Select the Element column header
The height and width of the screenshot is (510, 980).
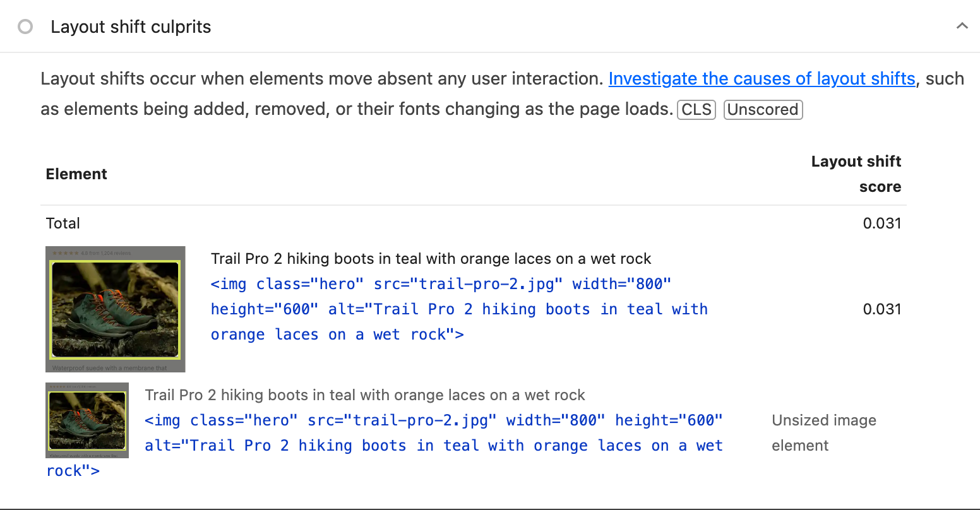(76, 174)
